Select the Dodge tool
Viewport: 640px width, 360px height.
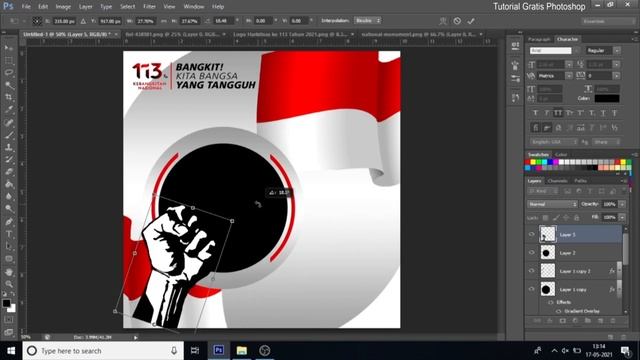[9, 209]
